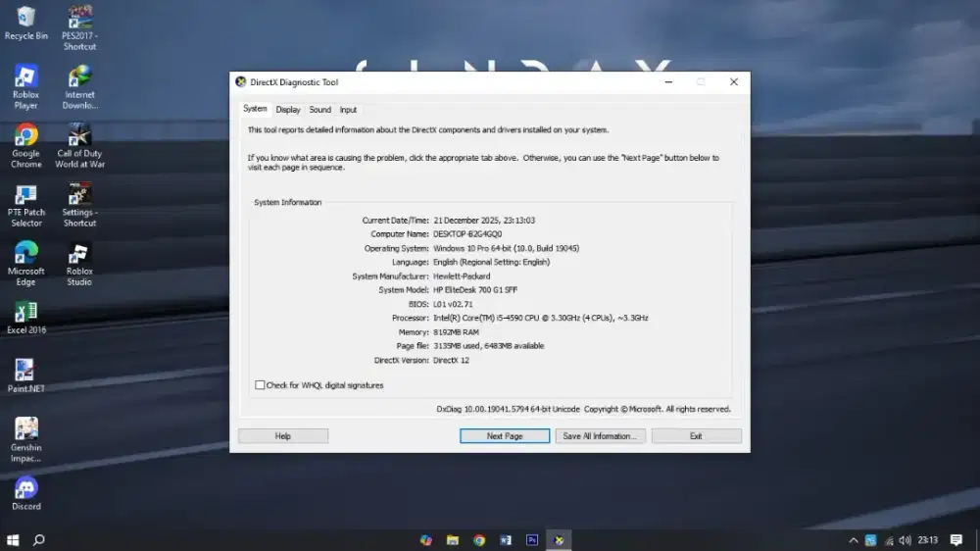Close the DirectX Diagnostic Tool window

(734, 82)
